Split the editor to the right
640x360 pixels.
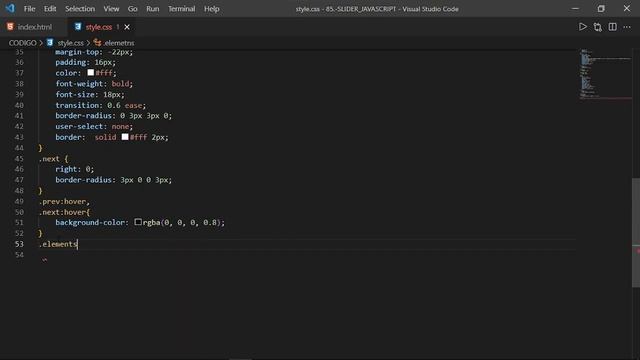[x=613, y=27]
